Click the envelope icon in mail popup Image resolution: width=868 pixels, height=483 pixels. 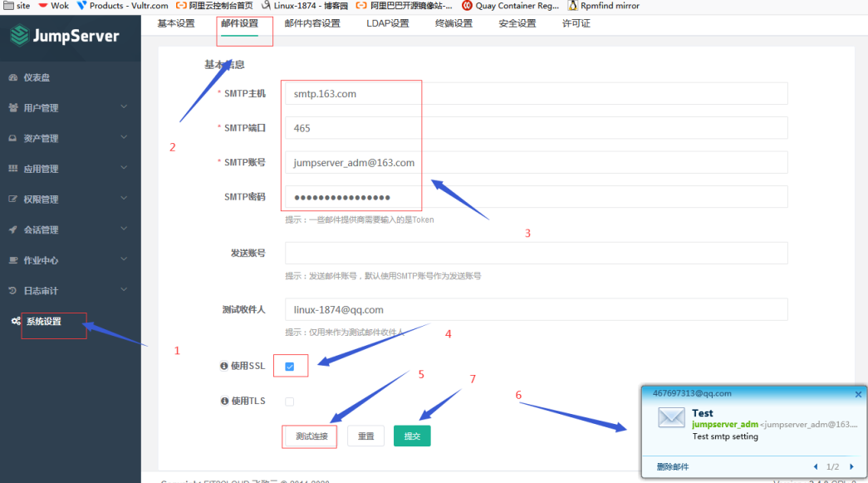coord(671,417)
